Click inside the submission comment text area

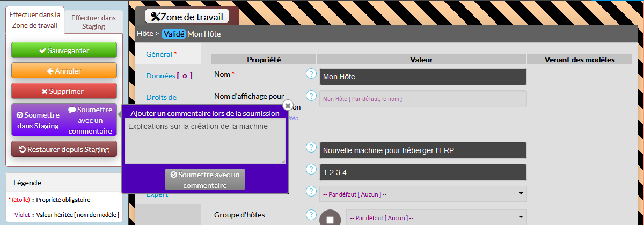(x=204, y=141)
